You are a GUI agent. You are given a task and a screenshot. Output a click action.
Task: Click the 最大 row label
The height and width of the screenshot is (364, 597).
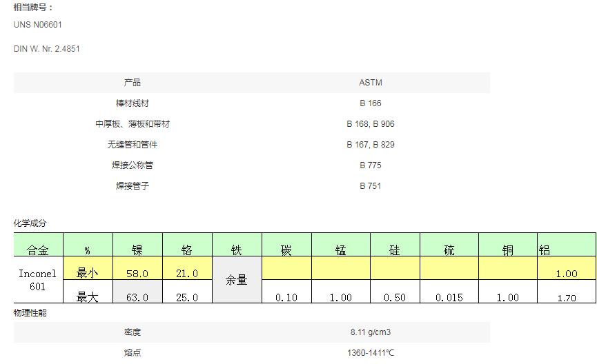click(x=88, y=292)
